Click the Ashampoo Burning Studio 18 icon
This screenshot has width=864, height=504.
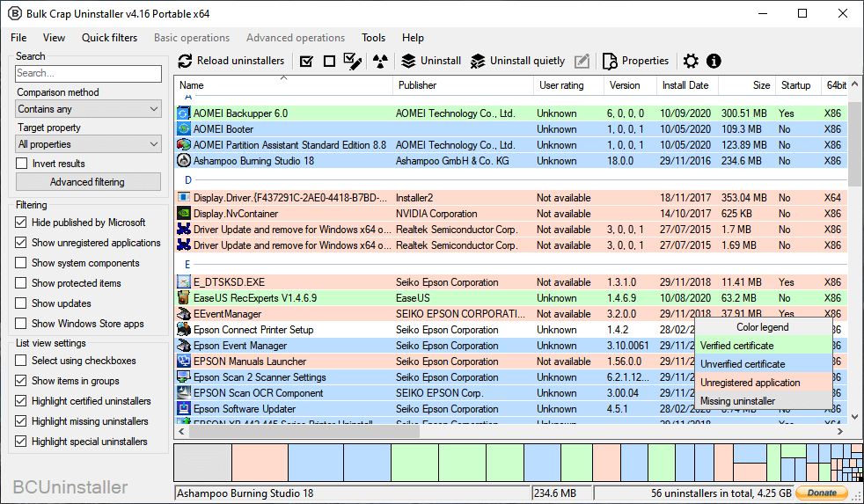pyautogui.click(x=184, y=161)
